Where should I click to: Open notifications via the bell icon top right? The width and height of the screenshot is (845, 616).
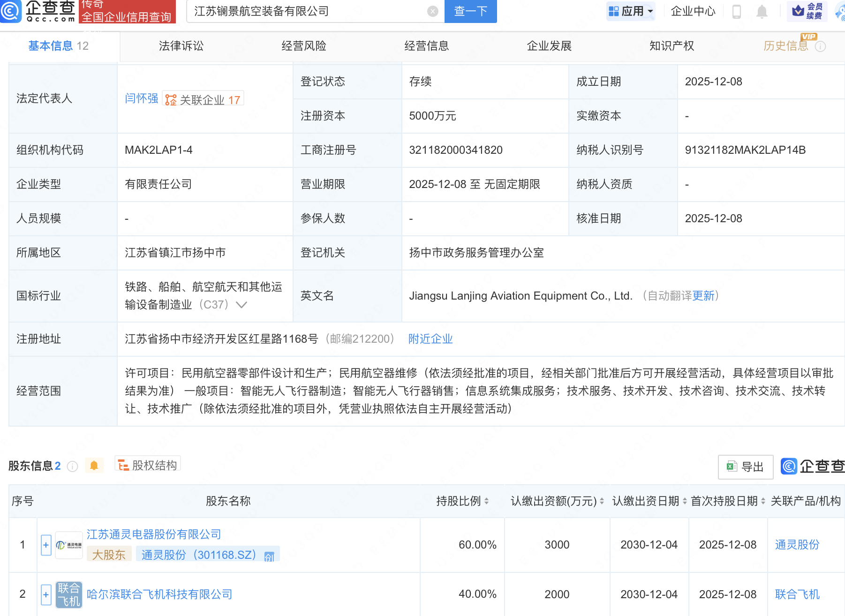coord(762,12)
